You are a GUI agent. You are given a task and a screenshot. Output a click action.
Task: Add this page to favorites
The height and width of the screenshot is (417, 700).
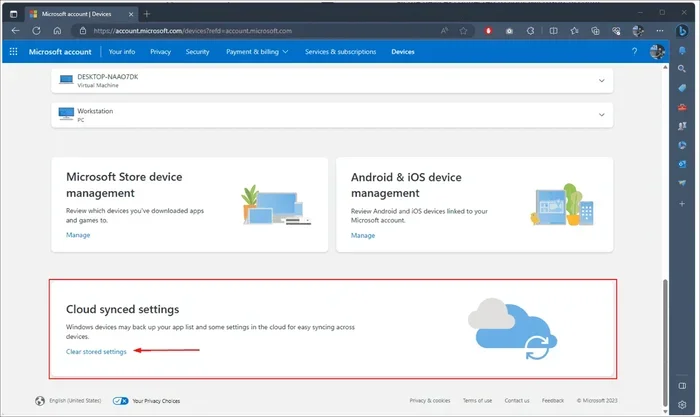coord(463,31)
